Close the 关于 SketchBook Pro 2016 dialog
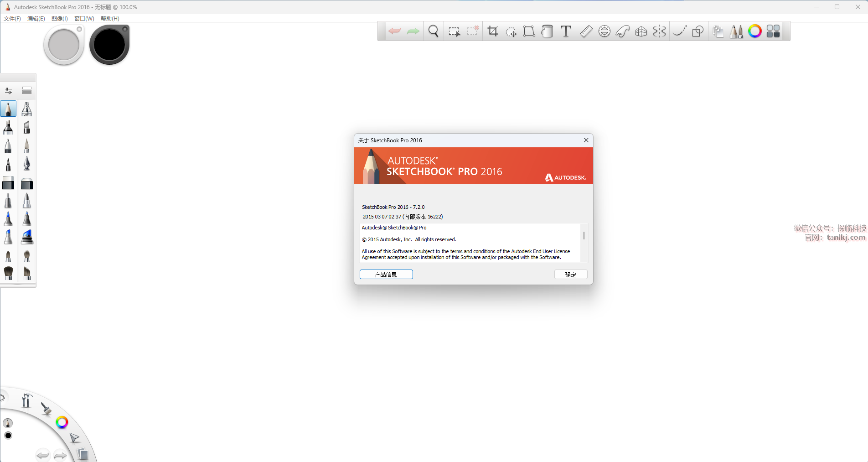The height and width of the screenshot is (462, 868). 586,140
